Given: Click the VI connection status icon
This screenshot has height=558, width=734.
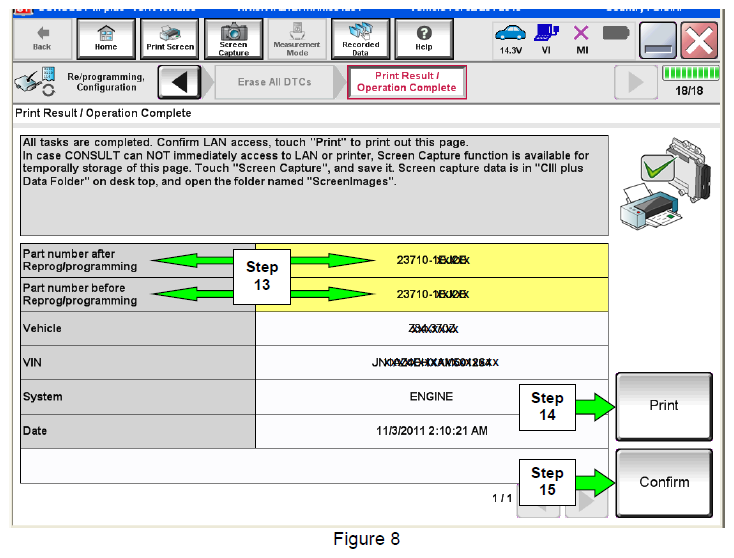Looking at the screenshot, I should (547, 38).
